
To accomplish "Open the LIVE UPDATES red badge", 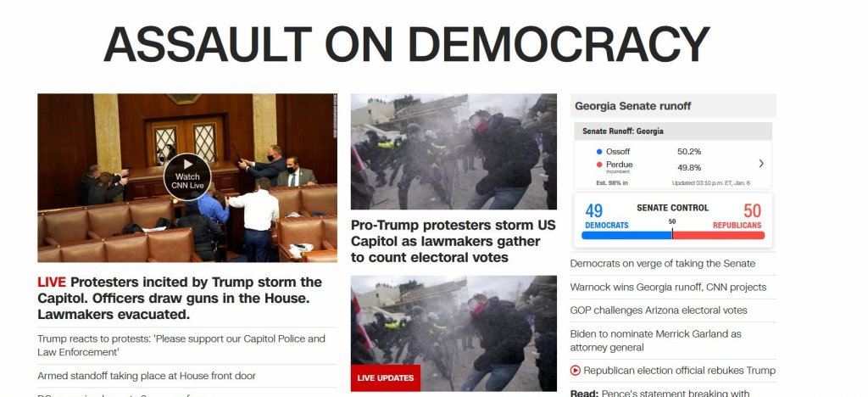I will [x=386, y=377].
